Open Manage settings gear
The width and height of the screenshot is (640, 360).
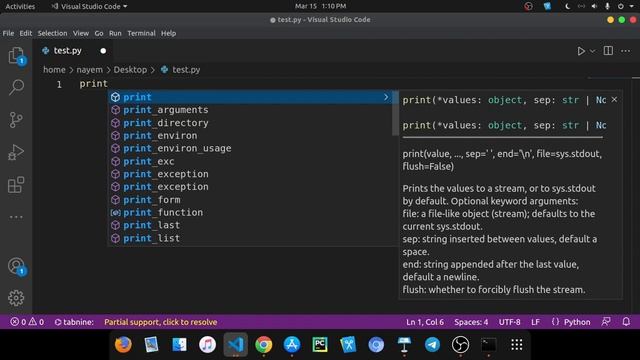(16, 298)
